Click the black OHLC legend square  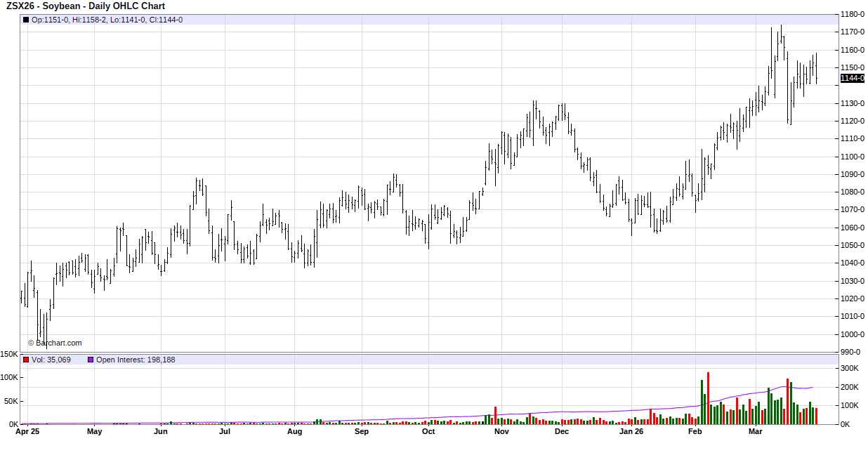coord(27,20)
